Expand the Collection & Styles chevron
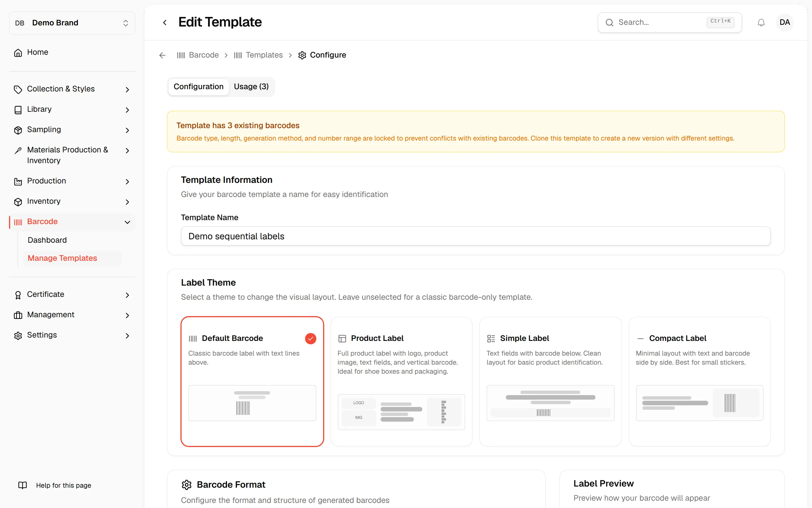This screenshot has width=812, height=508. click(127, 89)
